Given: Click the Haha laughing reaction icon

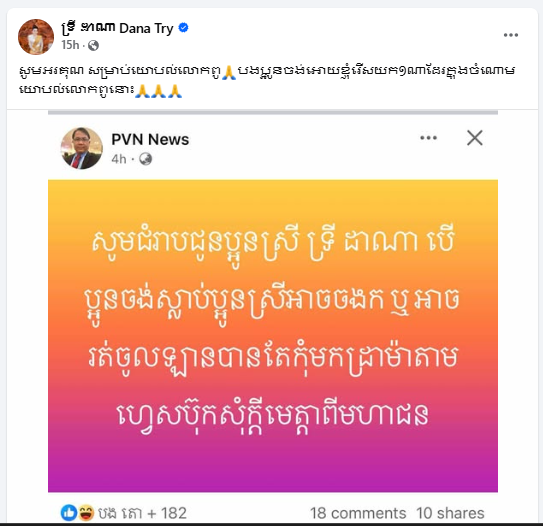Looking at the screenshot, I should click(86, 513).
